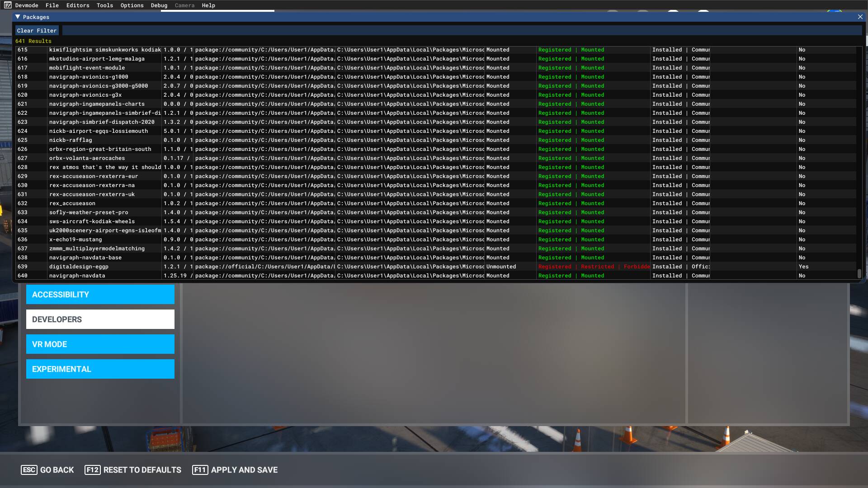This screenshot has height=488, width=868.
Task: Select the VR Mode options category
Action: point(100,344)
